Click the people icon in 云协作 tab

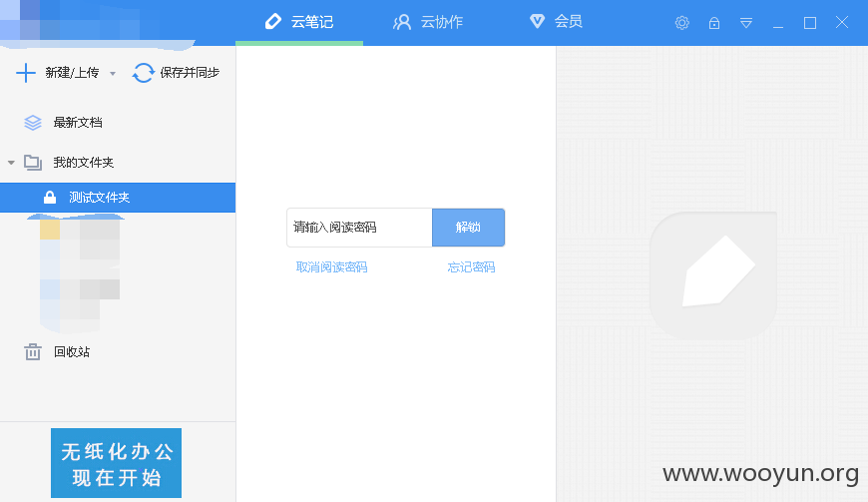[402, 22]
